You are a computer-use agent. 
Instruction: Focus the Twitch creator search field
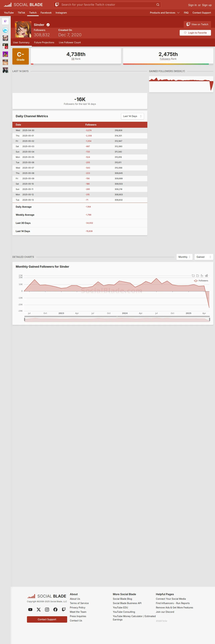point(108,5)
